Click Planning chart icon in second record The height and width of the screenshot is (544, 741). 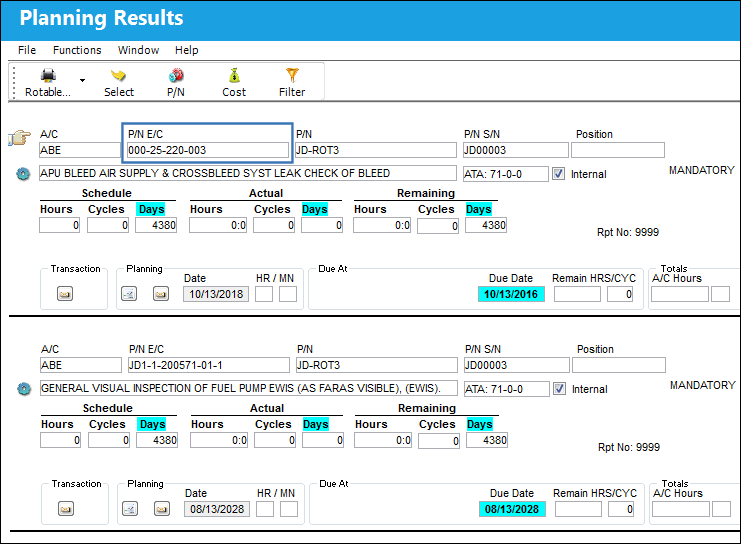(130, 509)
